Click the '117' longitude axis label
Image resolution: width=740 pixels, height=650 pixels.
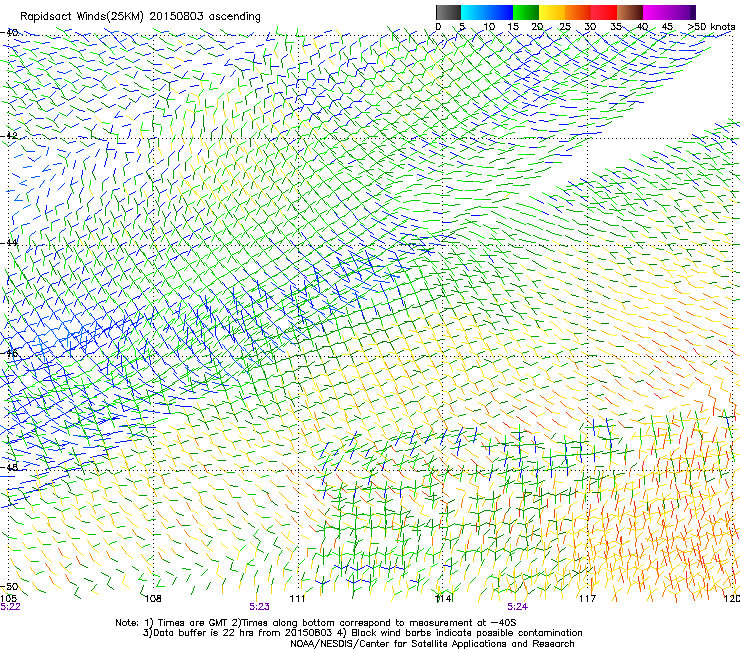(588, 598)
